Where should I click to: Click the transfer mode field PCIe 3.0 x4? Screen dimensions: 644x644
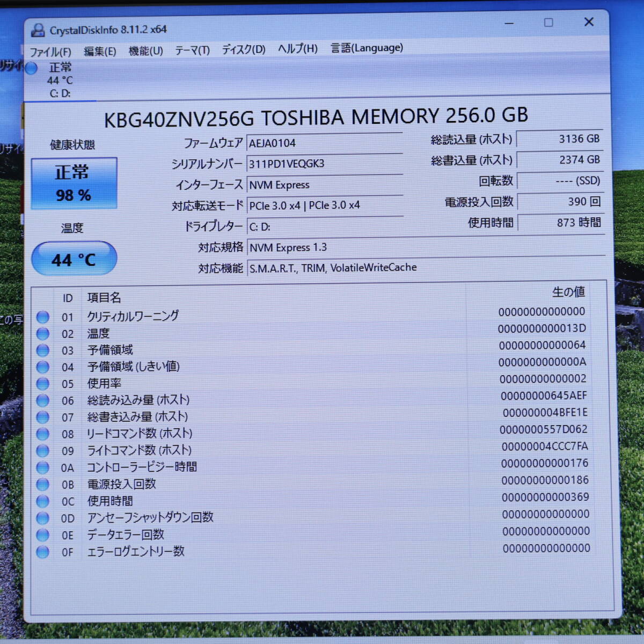325,206
